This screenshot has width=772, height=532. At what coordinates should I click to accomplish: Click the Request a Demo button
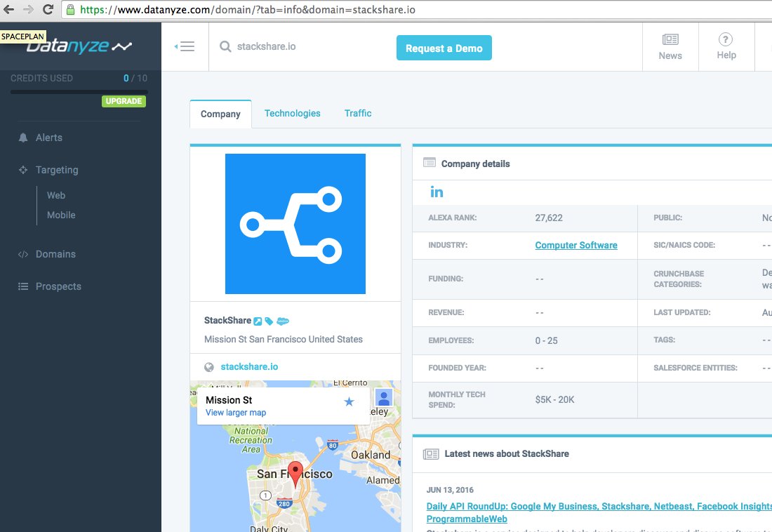[444, 48]
